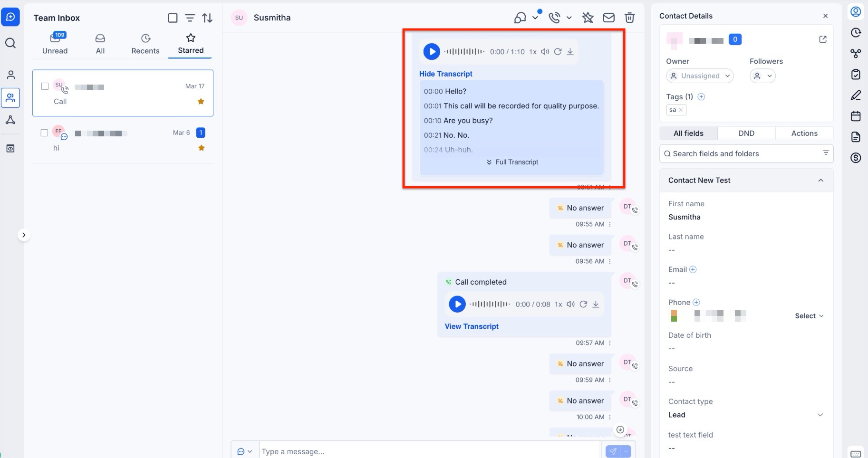Check the Mar 17 Call conversation checkbox
868x458 pixels.
pyautogui.click(x=45, y=86)
